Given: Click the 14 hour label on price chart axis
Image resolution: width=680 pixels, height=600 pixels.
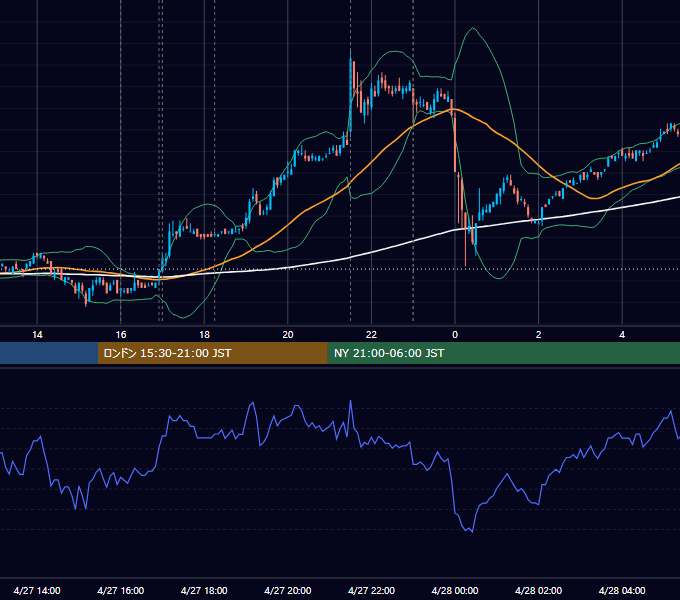Looking at the screenshot, I should [37, 335].
